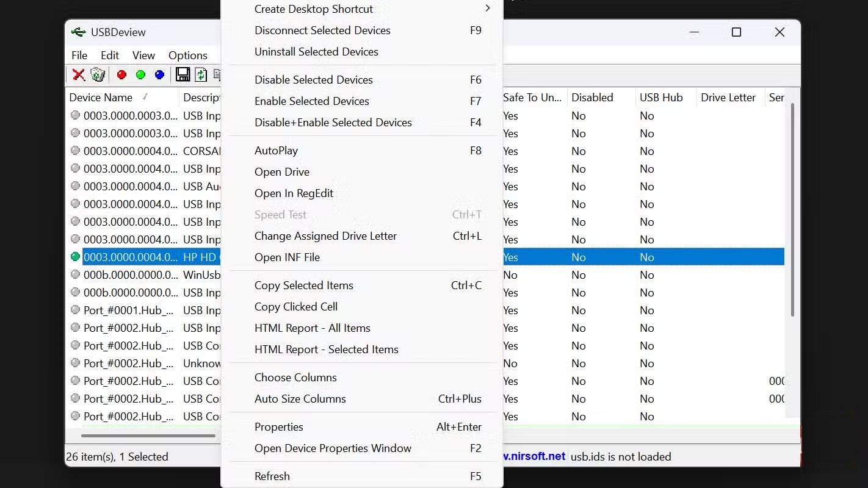This screenshot has height=488, width=868.
Task: Choose HTML Report - Selected Items
Action: coord(362,350)
